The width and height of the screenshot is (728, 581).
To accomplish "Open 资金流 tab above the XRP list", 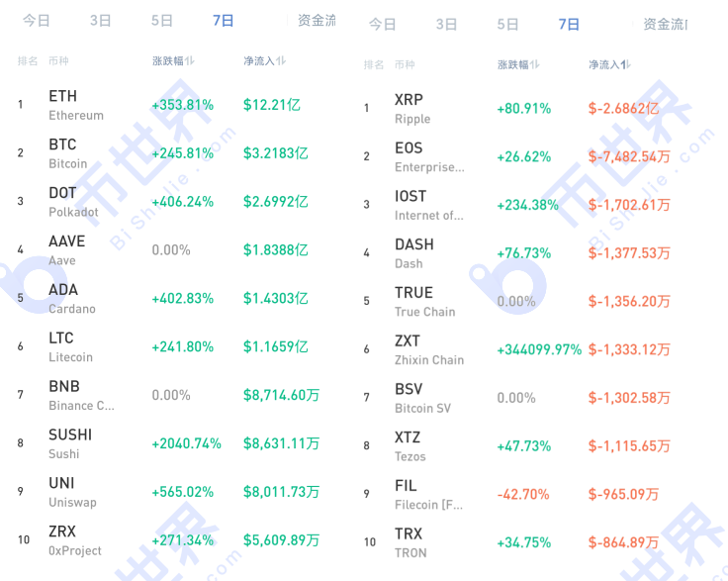I will (x=664, y=25).
